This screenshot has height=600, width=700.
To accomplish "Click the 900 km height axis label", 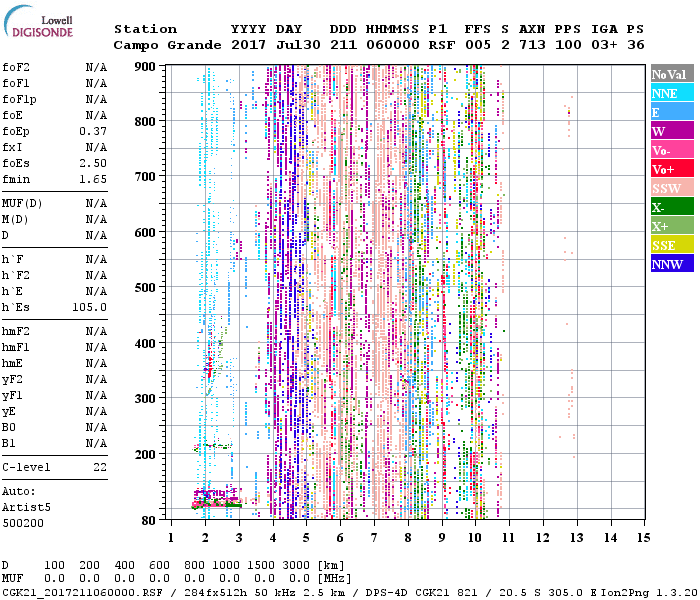I will coord(145,67).
